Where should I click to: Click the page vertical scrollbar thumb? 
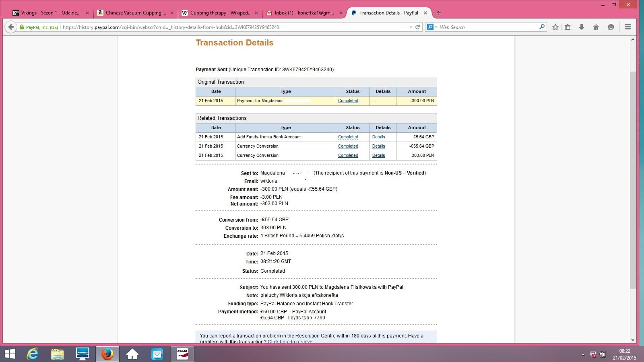[x=633, y=180]
